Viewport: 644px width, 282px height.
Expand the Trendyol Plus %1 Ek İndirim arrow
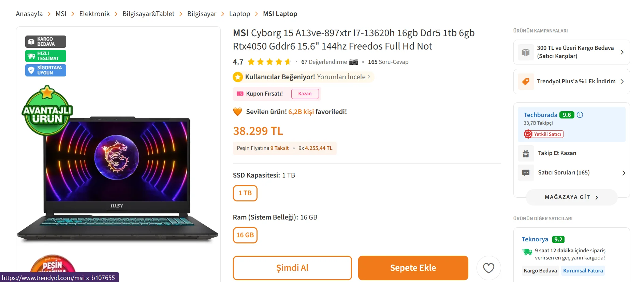(x=622, y=81)
